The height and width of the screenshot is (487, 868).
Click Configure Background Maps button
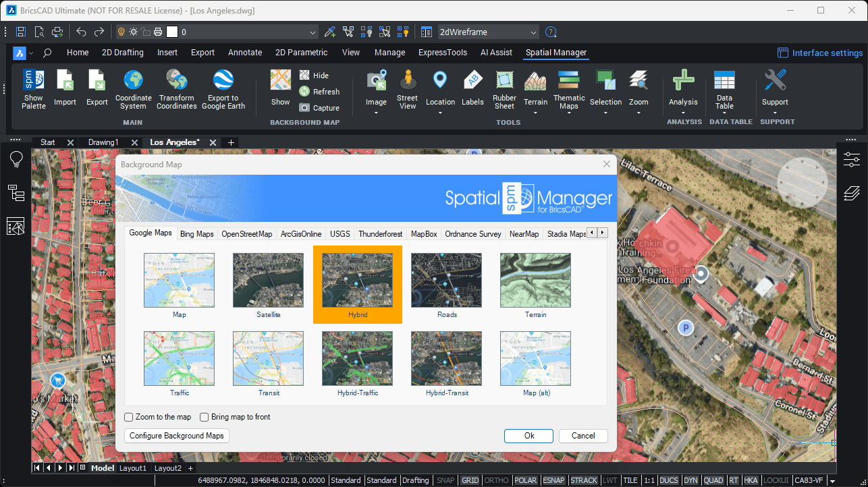point(177,436)
